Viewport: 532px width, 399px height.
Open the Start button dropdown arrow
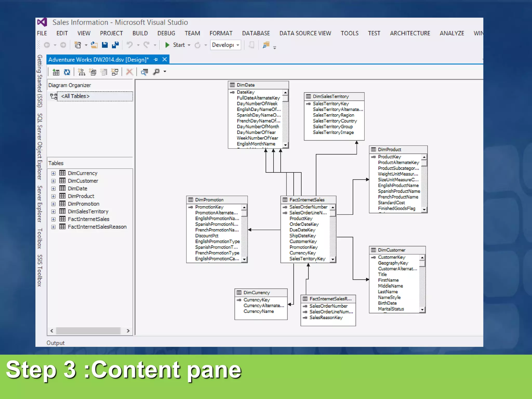coord(189,45)
